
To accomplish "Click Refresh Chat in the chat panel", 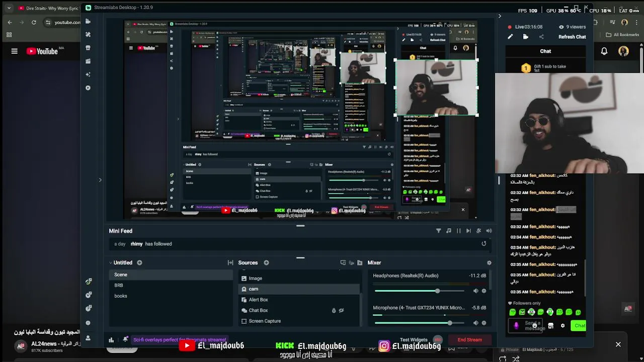I will [x=572, y=37].
